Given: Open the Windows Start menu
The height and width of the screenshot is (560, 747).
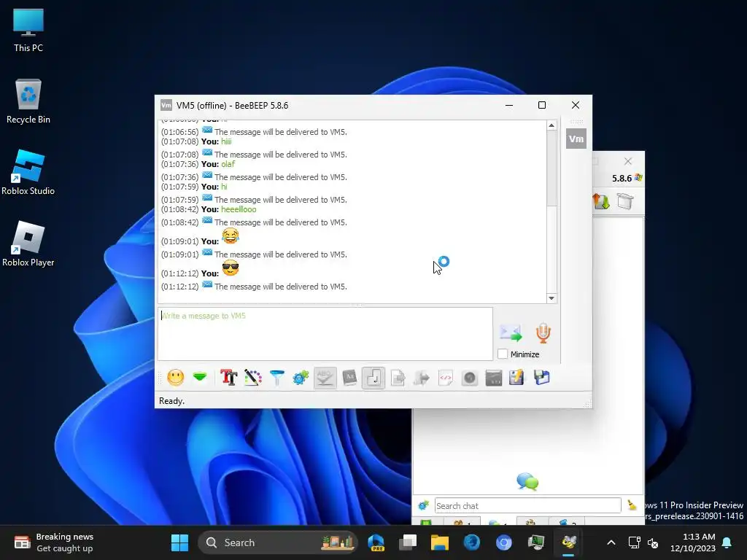Looking at the screenshot, I should point(179,542).
